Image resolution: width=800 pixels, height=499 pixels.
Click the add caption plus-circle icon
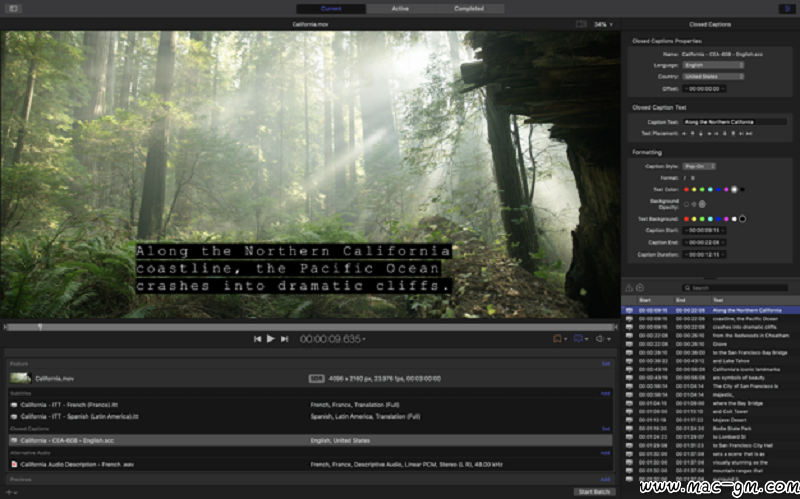pos(640,288)
